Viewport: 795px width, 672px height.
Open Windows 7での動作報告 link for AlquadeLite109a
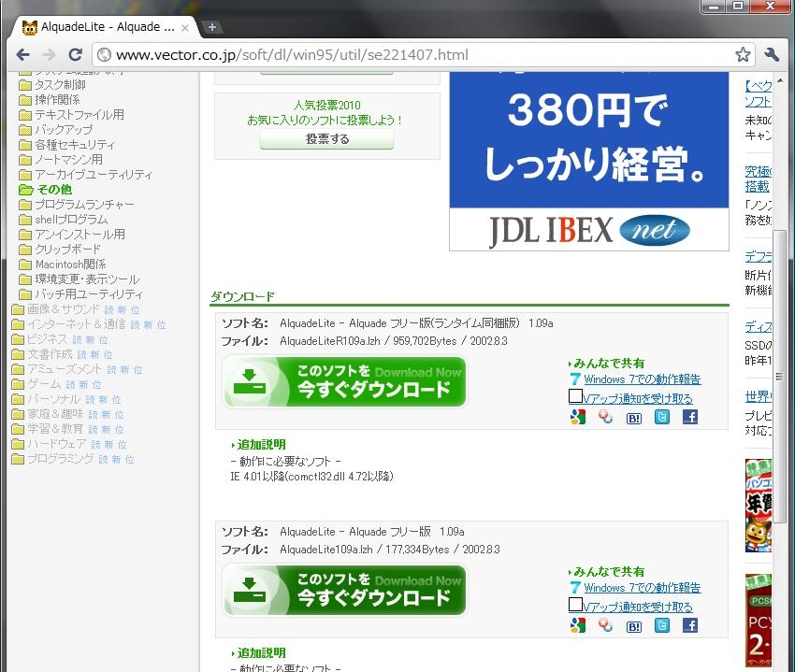point(642,587)
